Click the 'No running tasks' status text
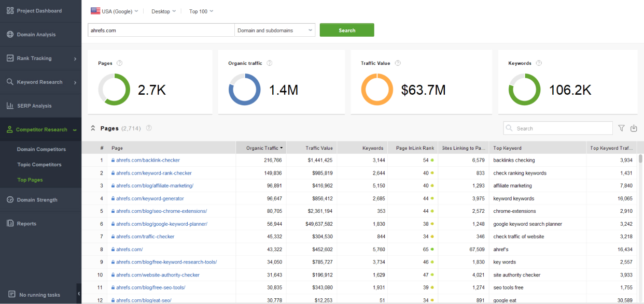Viewport: 644px width, 304px height. [x=40, y=295]
